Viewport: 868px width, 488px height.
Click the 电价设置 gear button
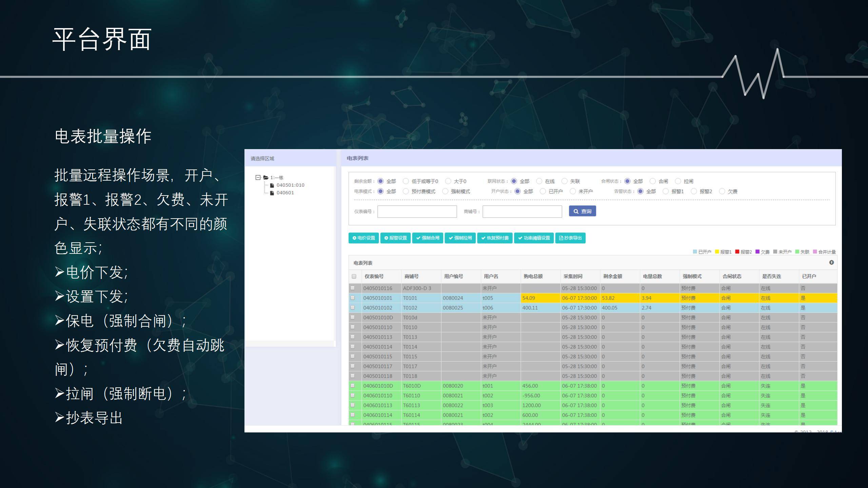click(x=363, y=238)
